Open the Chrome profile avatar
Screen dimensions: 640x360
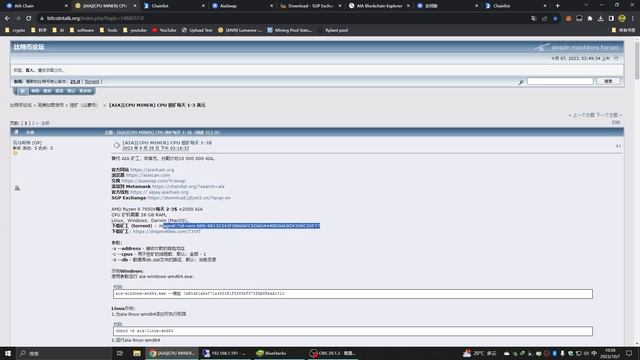622,18
